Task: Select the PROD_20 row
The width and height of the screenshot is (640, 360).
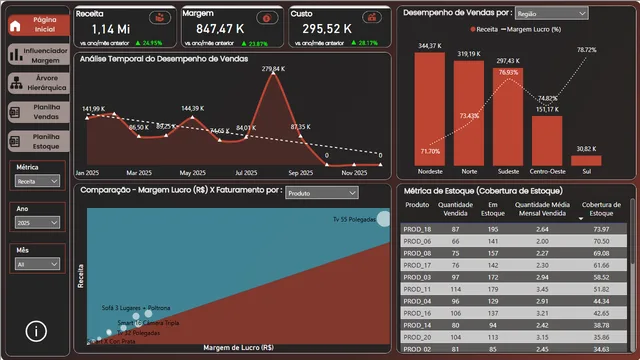Action: coord(513,338)
